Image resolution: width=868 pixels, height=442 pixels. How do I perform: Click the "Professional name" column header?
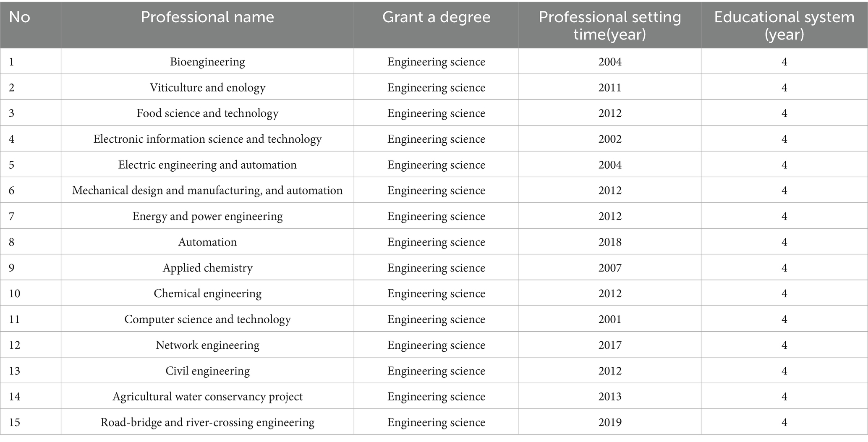[x=207, y=17]
